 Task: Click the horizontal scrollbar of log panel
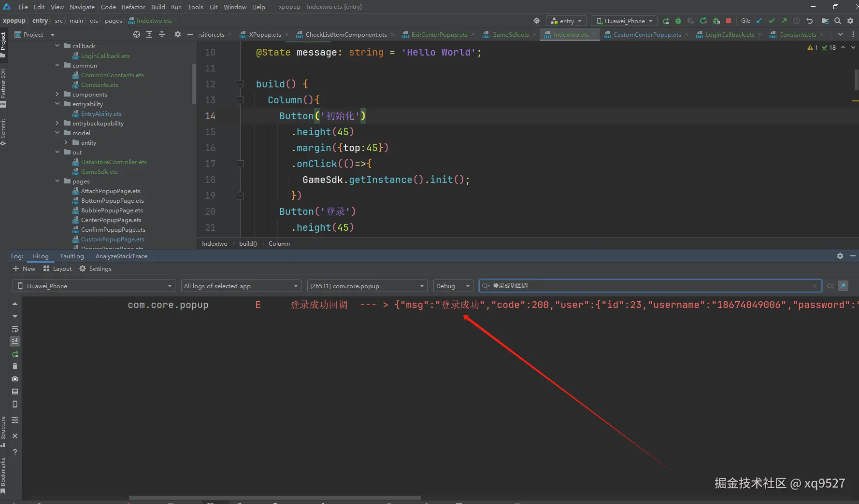click(x=274, y=497)
